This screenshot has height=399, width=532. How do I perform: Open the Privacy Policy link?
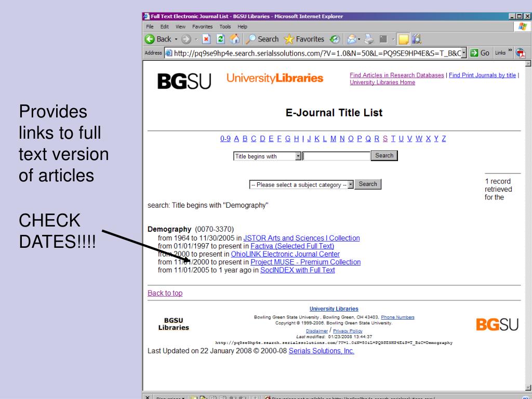click(348, 331)
